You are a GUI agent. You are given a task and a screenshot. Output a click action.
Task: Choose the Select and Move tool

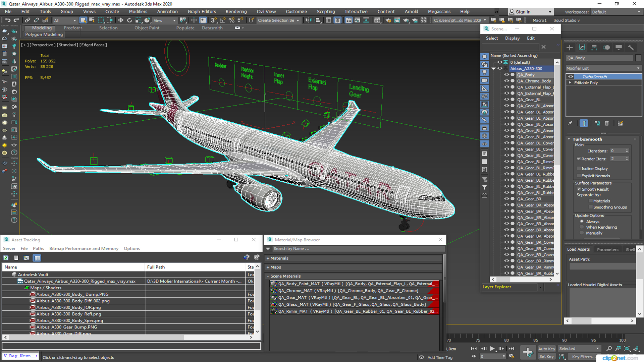point(121,20)
